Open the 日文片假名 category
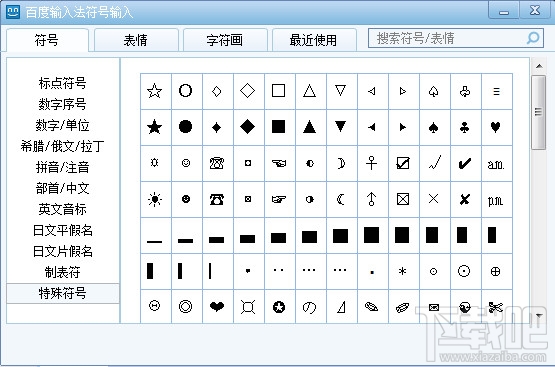This screenshot has height=367, width=555. tap(63, 251)
